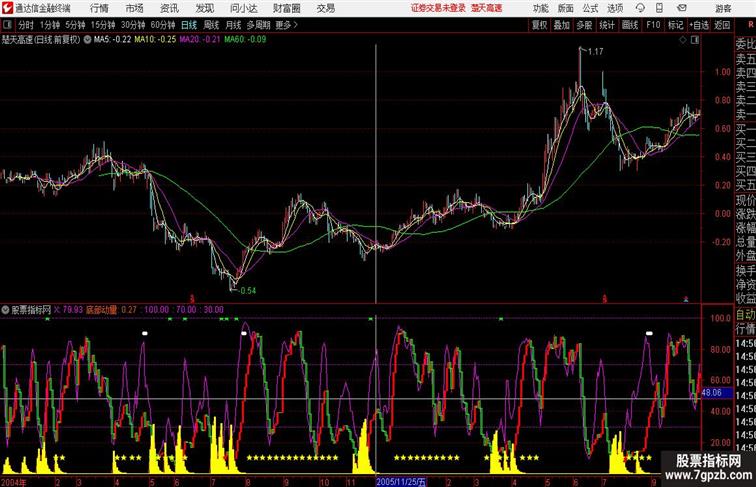
Task: Click the red 楚天高速 stock name link
Action: (x=486, y=8)
